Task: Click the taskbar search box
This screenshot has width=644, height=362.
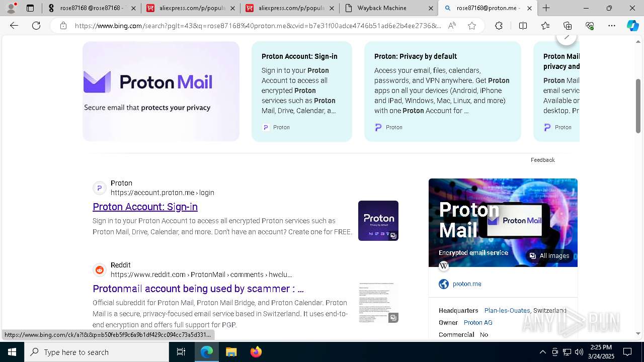Action: coord(97,352)
